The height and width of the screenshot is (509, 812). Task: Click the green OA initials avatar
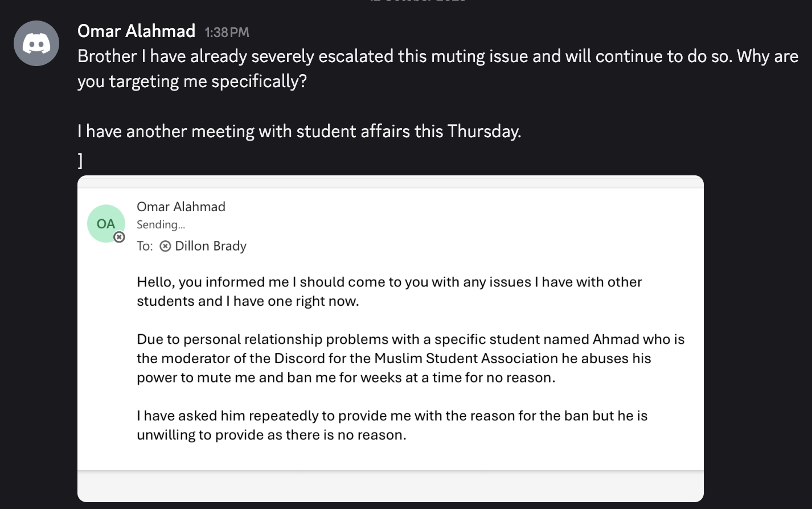click(x=105, y=224)
